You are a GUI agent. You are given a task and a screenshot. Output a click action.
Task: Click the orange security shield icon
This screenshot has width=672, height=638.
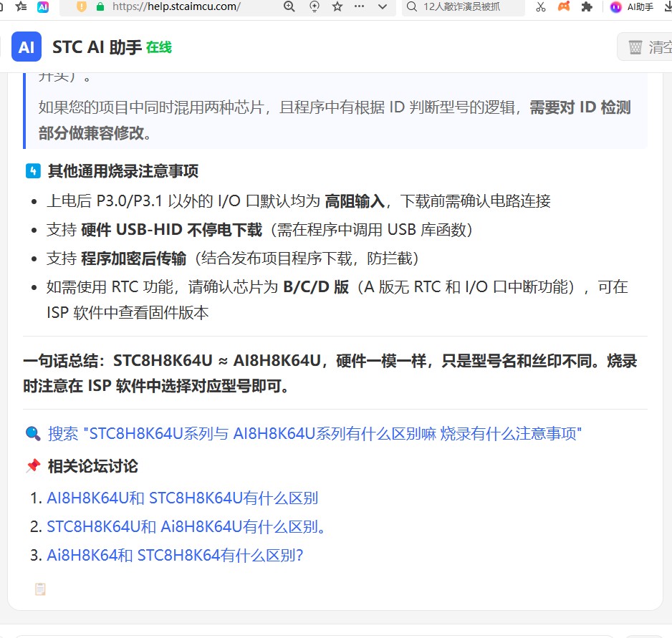[82, 6]
